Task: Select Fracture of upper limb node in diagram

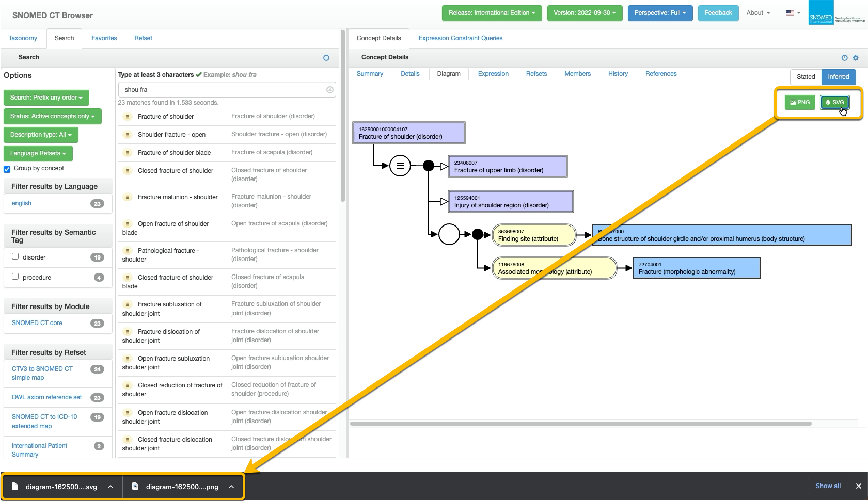Action: 508,166
